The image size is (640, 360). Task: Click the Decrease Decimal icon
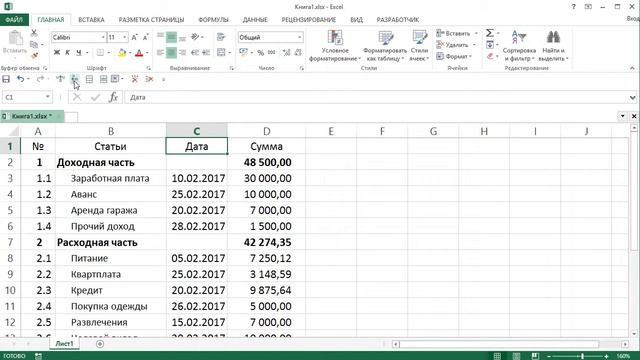pos(298,52)
